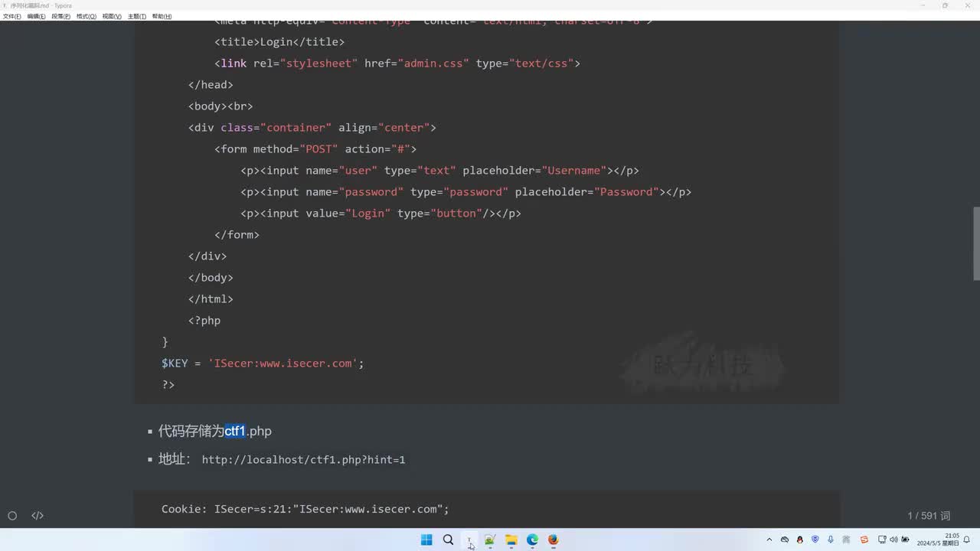This screenshot has height=551, width=980.
Task: Click the input name="user" code line
Action: 439,171
